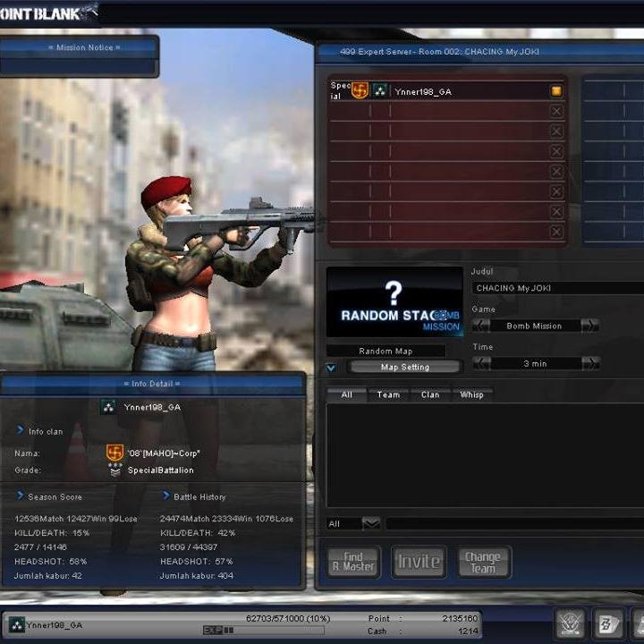Switch to the Team chat tab

[388, 394]
